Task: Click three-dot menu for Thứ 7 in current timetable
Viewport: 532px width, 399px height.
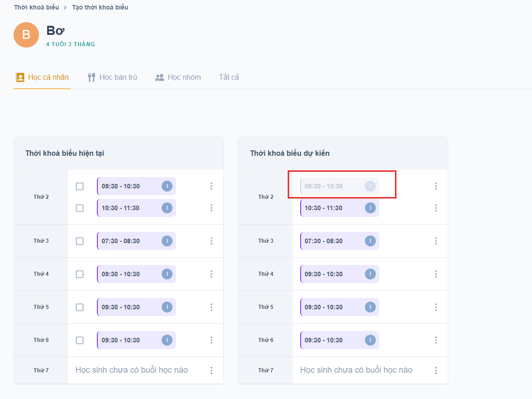Action: pyautogui.click(x=211, y=370)
